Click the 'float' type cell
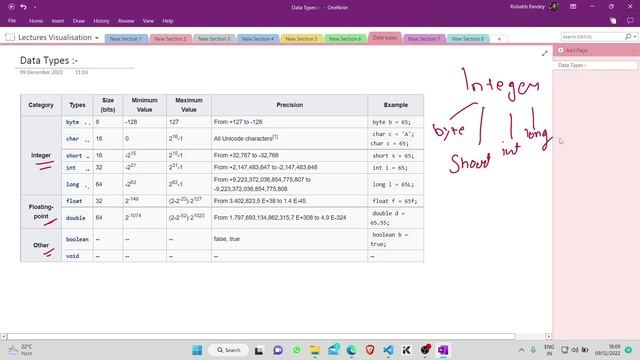 77,201
